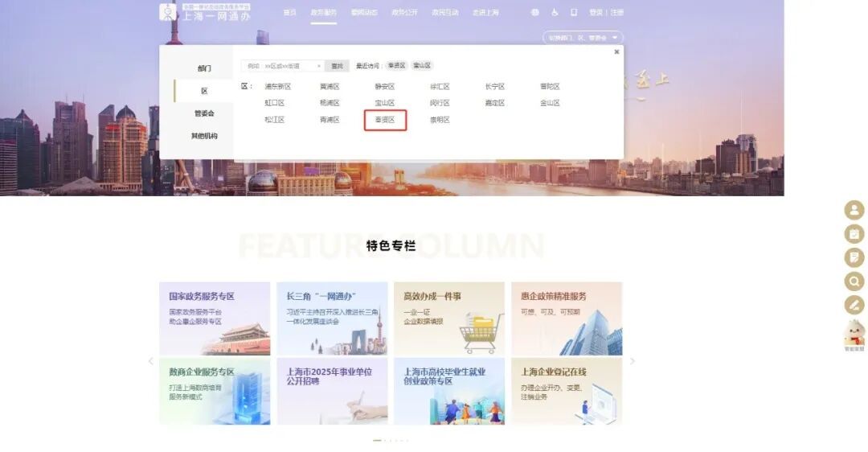The width and height of the screenshot is (868, 452).
Task: Open the clipboard checklist icon in right sidebar
Action: click(854, 234)
